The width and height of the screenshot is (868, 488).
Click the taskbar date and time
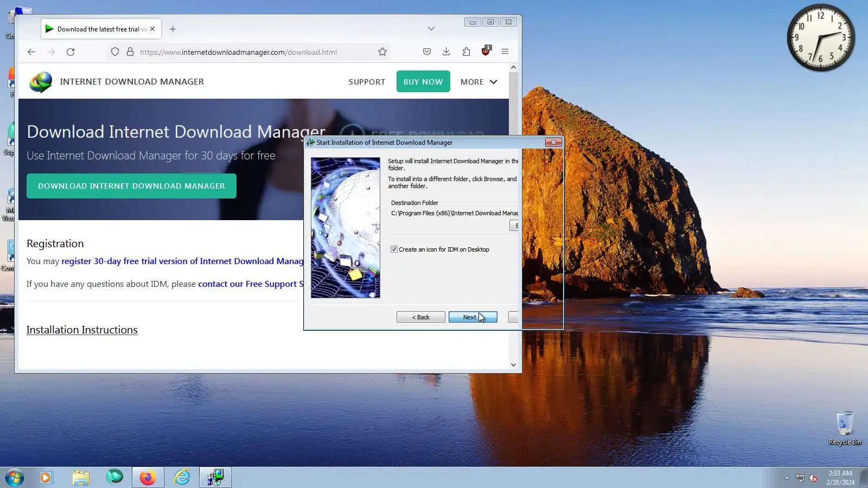click(x=840, y=478)
